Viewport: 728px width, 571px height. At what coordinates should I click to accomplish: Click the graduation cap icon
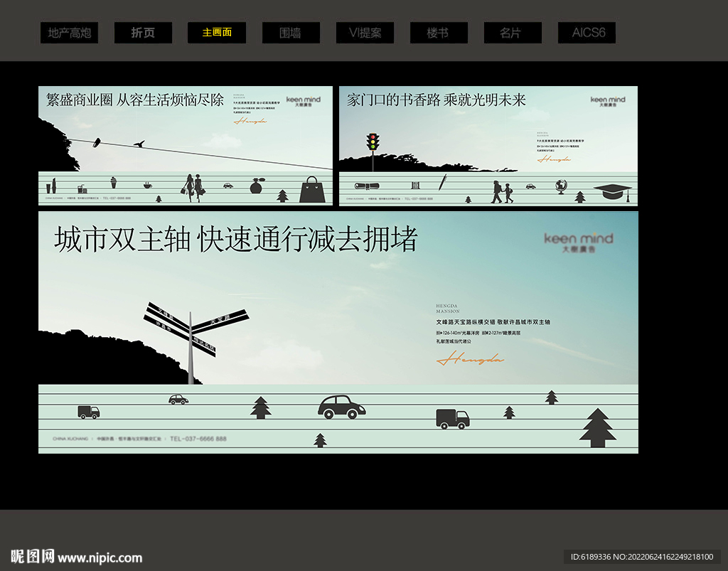point(613,192)
